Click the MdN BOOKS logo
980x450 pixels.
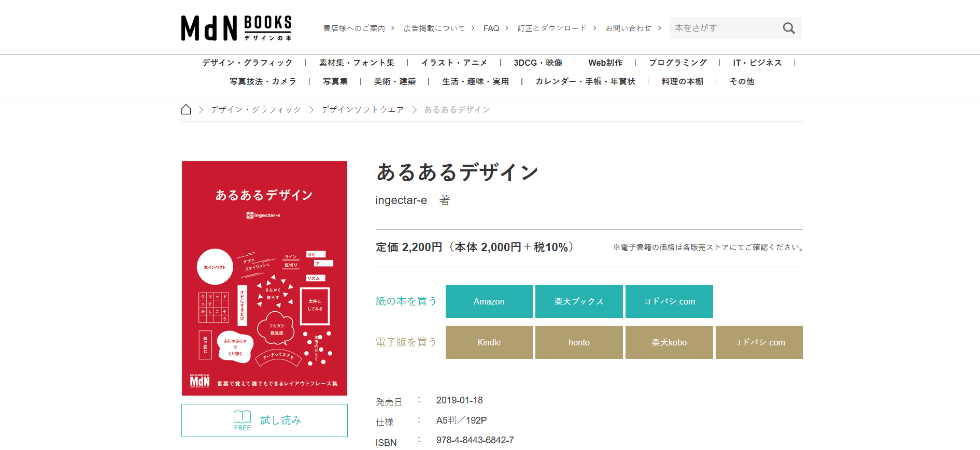point(236,28)
